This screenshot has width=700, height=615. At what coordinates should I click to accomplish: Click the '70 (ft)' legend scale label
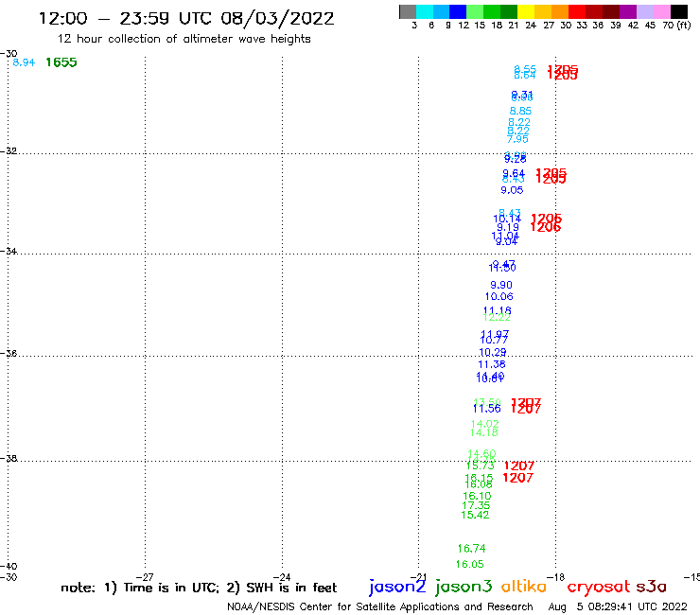676,26
